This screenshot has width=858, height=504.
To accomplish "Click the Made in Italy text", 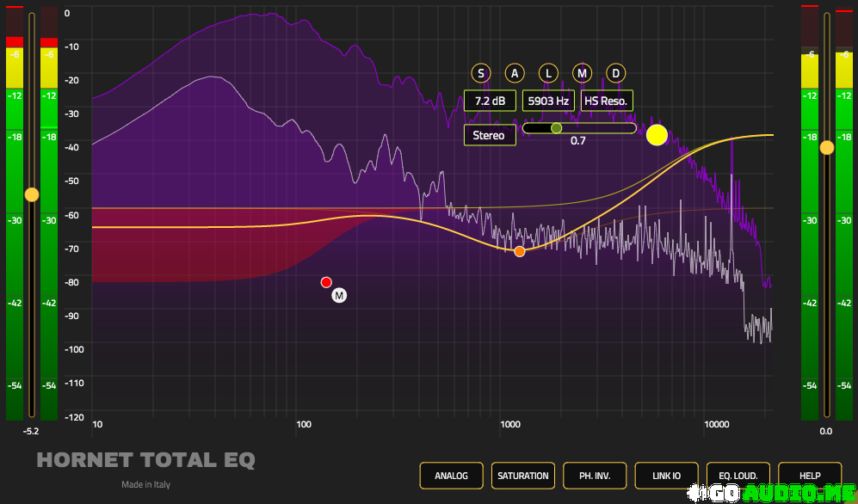I will click(146, 484).
